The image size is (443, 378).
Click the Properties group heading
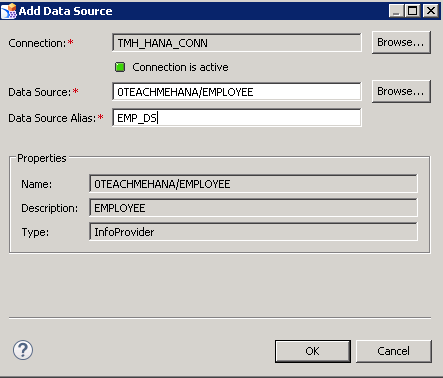42,158
